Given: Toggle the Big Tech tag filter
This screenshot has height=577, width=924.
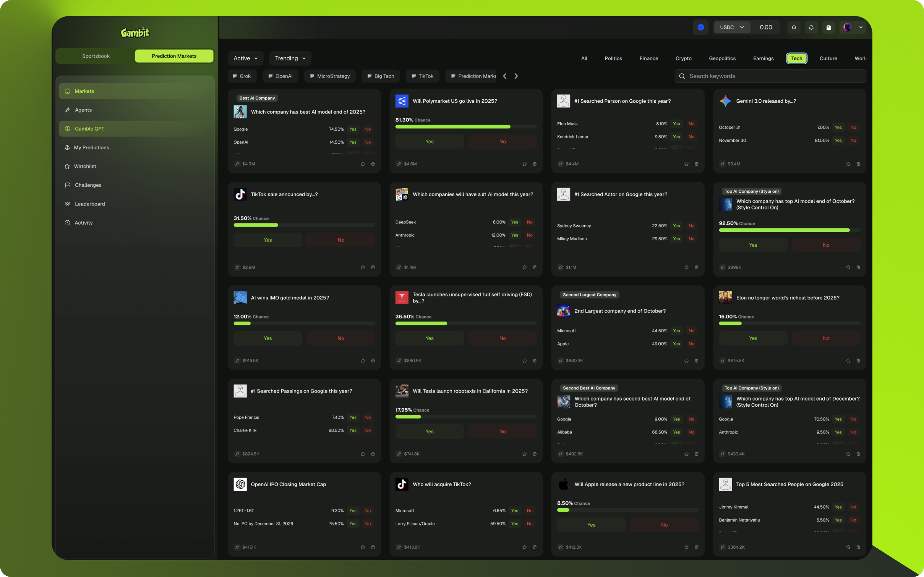Looking at the screenshot, I should click(381, 76).
